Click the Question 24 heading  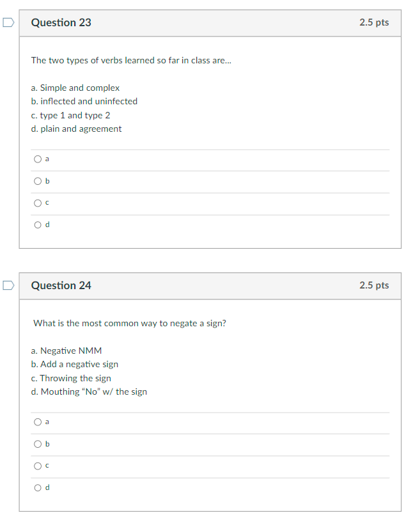coord(61,285)
